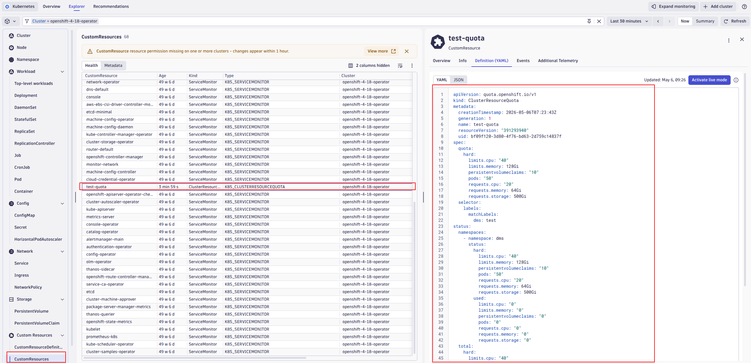Open test-quota panel kebab menu
This screenshot has height=363, width=751.
pos(729,41)
